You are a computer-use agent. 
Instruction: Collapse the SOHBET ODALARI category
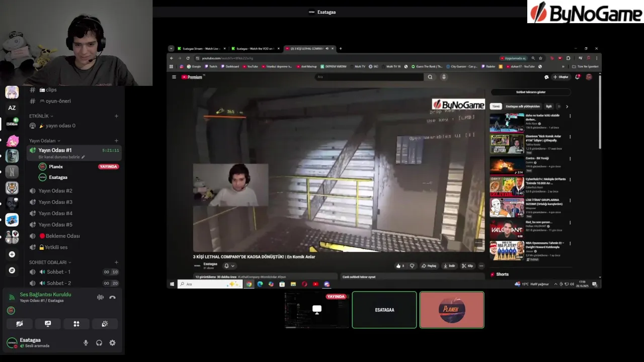point(50,262)
